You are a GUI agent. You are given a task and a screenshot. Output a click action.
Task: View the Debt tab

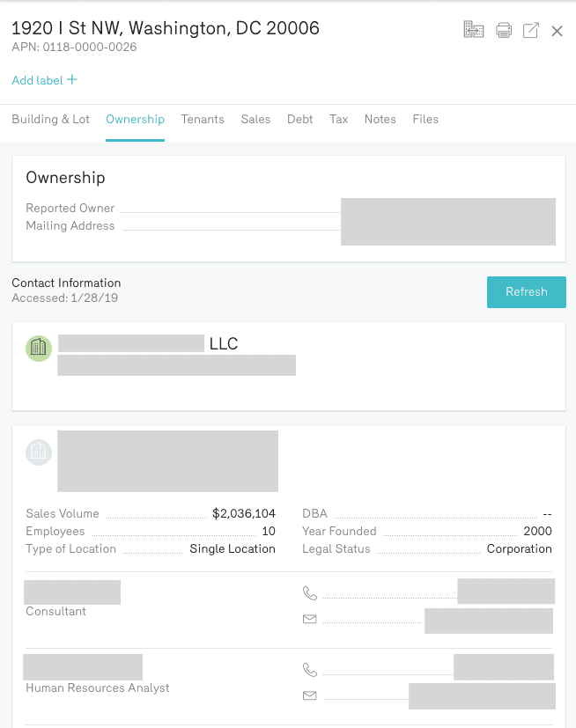[299, 119]
